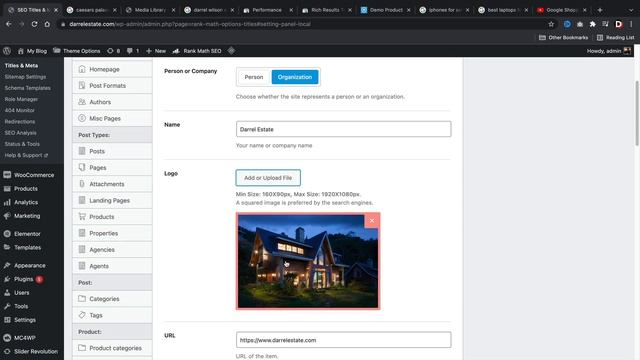Click the Tags tab tag icon
Image resolution: width=640 pixels, height=360 pixels.
click(82, 315)
